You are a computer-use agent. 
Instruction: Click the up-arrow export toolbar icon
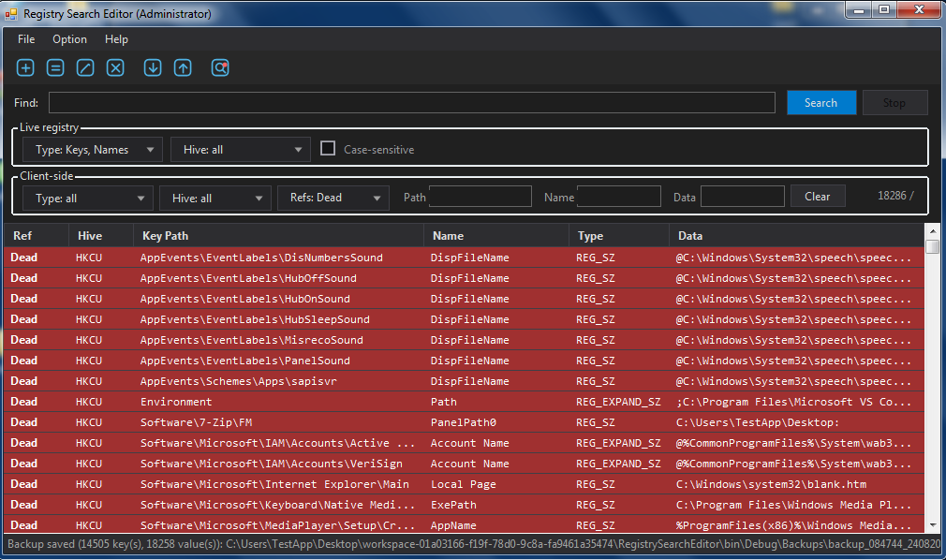183,67
